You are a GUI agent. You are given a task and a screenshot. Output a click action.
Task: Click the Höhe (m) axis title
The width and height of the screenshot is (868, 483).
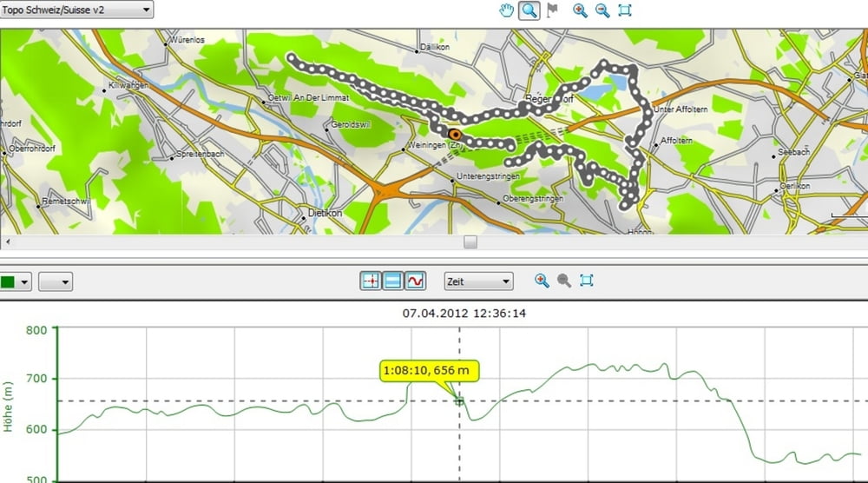tap(8, 407)
